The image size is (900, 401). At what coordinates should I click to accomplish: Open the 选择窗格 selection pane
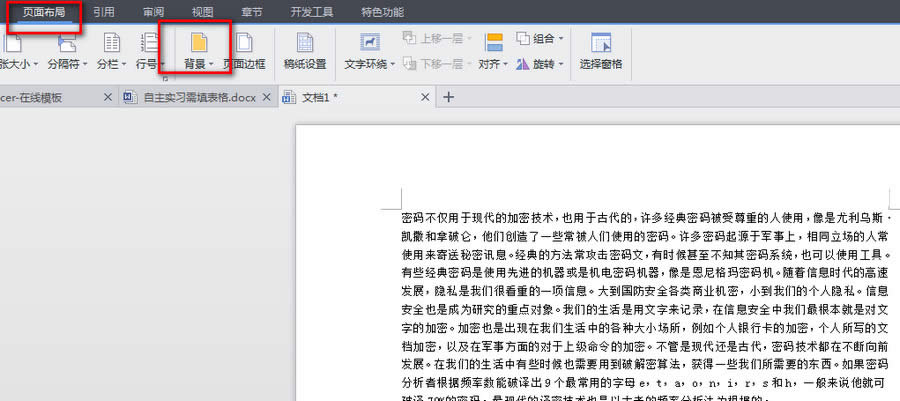[x=601, y=49]
